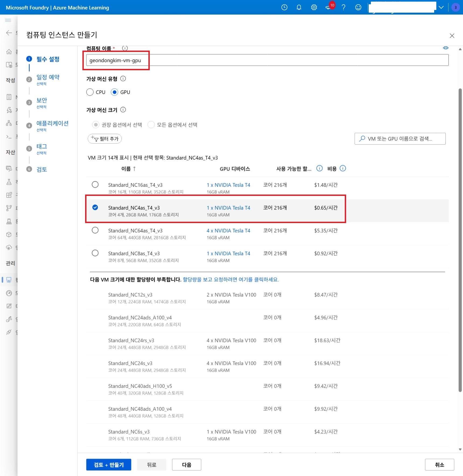Select the Models cube icon in sidebar
Image resolution: width=463 pixels, height=476 pixels.
9,234
